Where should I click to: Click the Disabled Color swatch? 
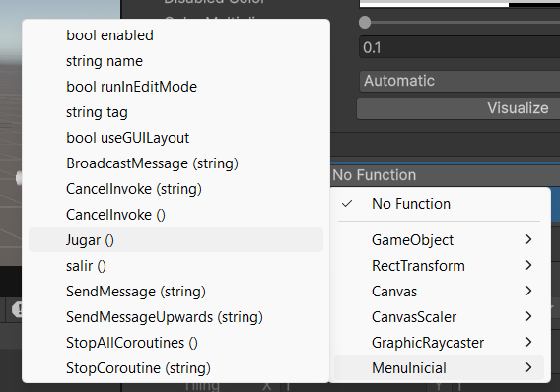(x=459, y=3)
